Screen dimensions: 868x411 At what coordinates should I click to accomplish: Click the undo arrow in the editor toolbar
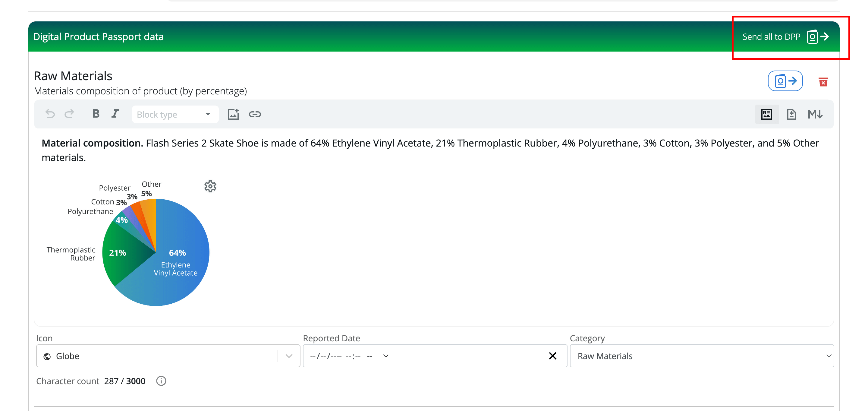click(x=50, y=114)
